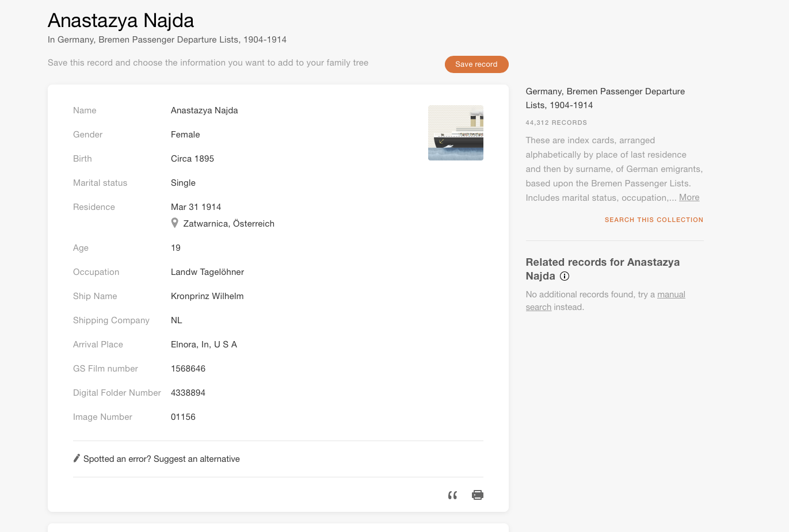Click the sidebar Bremen Passenger Departure Lists title
The image size is (789, 532).
pos(605,98)
